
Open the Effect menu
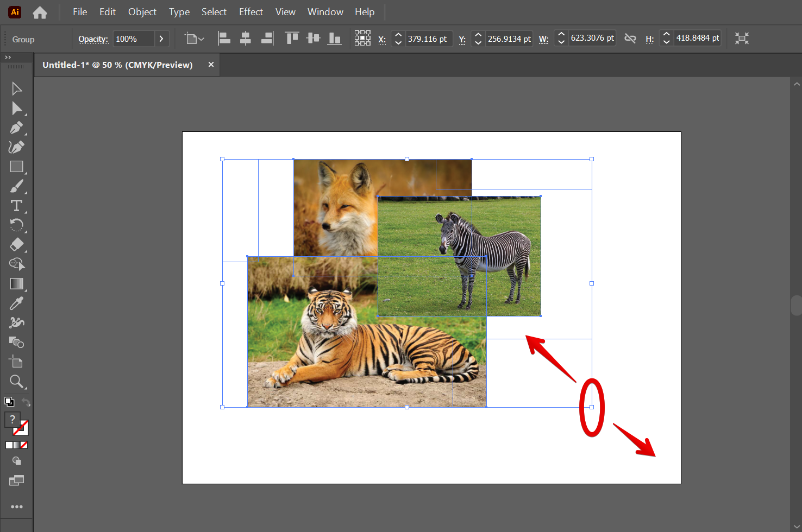[250, 12]
